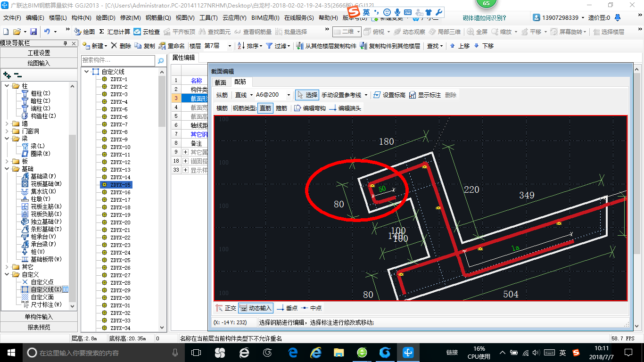This screenshot has height=362, width=644.
Task: Click 新建 to create a component
Action: coord(95,46)
